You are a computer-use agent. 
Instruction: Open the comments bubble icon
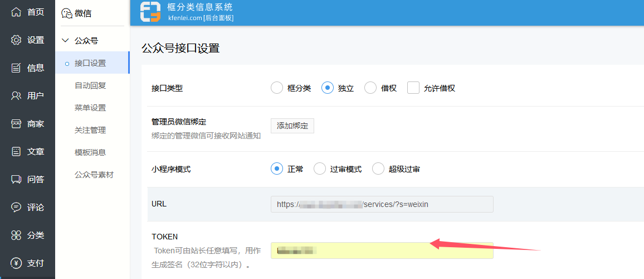17,207
